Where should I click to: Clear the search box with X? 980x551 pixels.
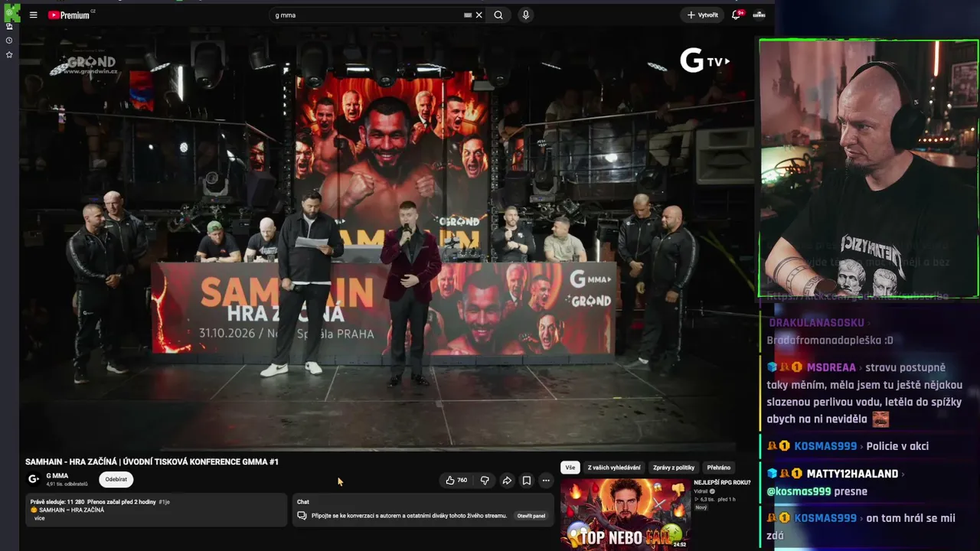[x=479, y=15]
